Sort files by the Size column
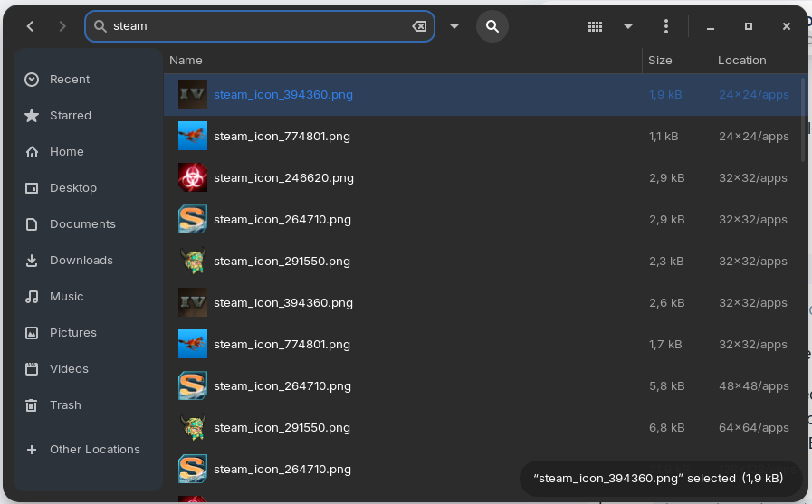812x504 pixels. [x=660, y=61]
